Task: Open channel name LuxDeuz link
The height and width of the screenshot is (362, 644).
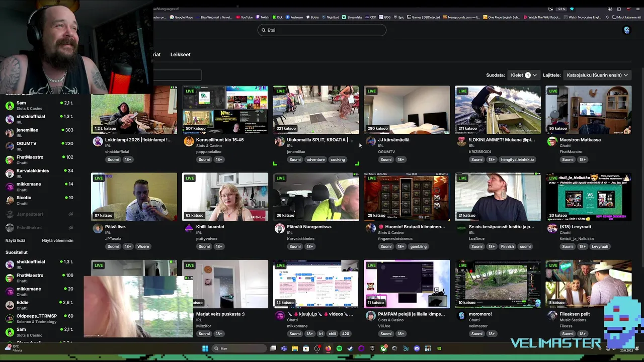Action: coord(476,239)
